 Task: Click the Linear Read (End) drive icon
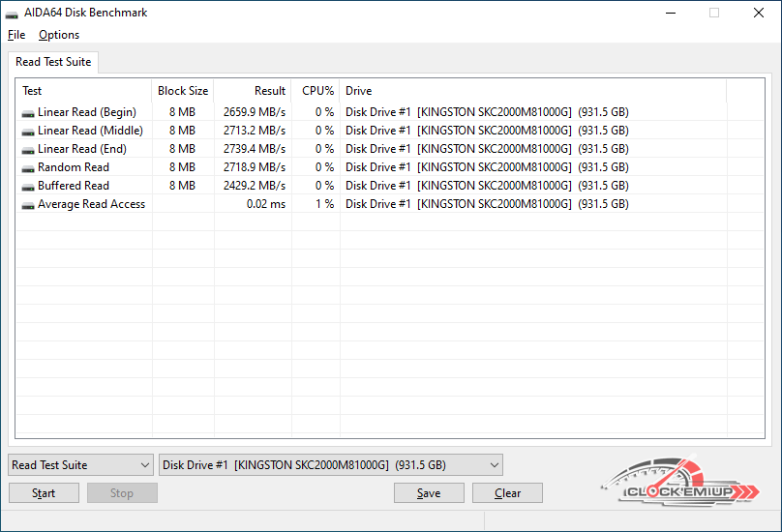pyautogui.click(x=28, y=150)
